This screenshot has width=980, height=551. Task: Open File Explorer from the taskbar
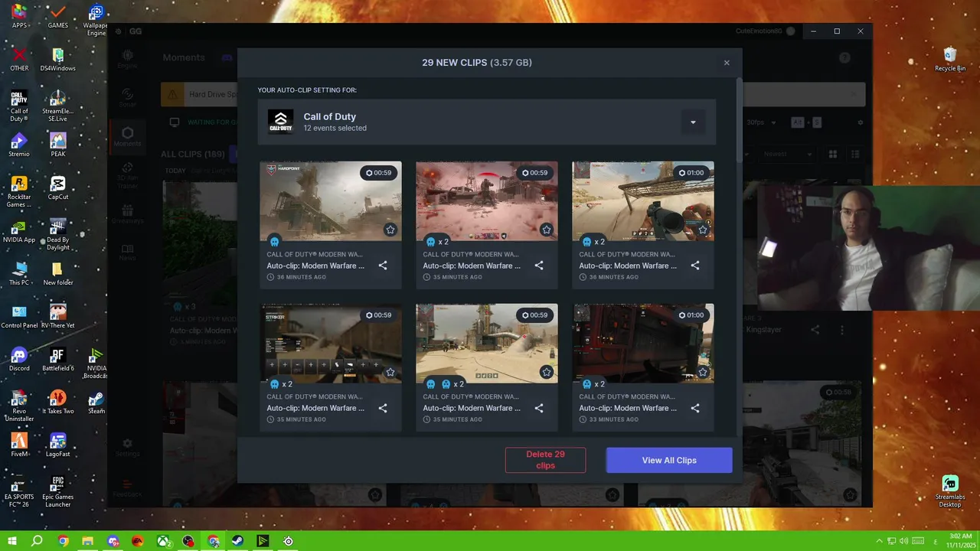click(x=88, y=541)
